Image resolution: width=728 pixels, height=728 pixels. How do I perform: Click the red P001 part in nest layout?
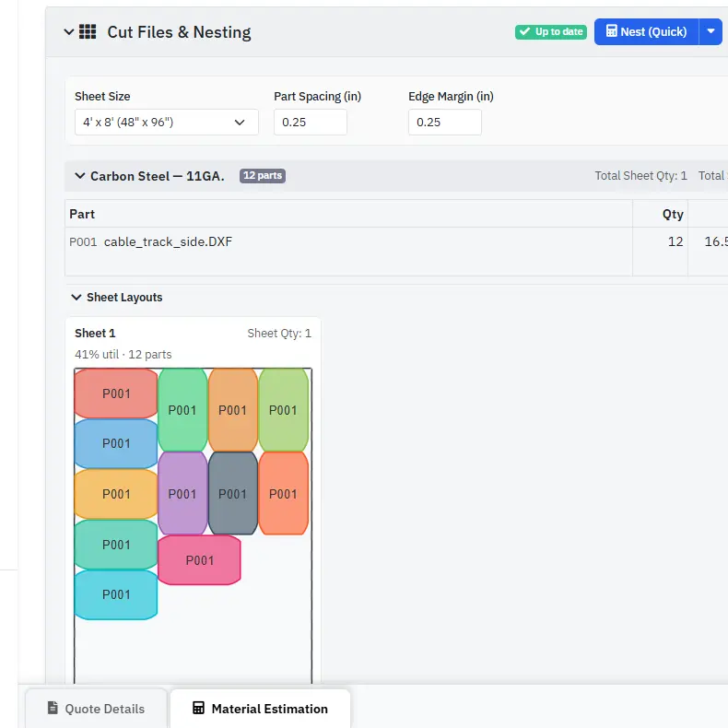tap(116, 393)
